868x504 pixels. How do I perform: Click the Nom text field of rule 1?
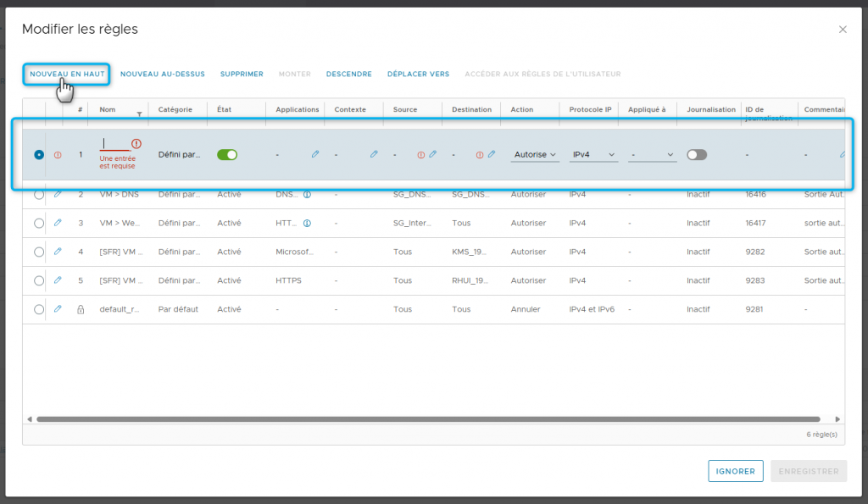114,144
